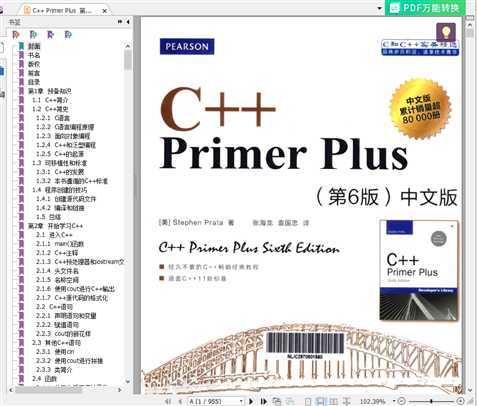The image size is (477, 406).
Task: Open bookmark 2.4 in the tree
Action: coord(44,379)
